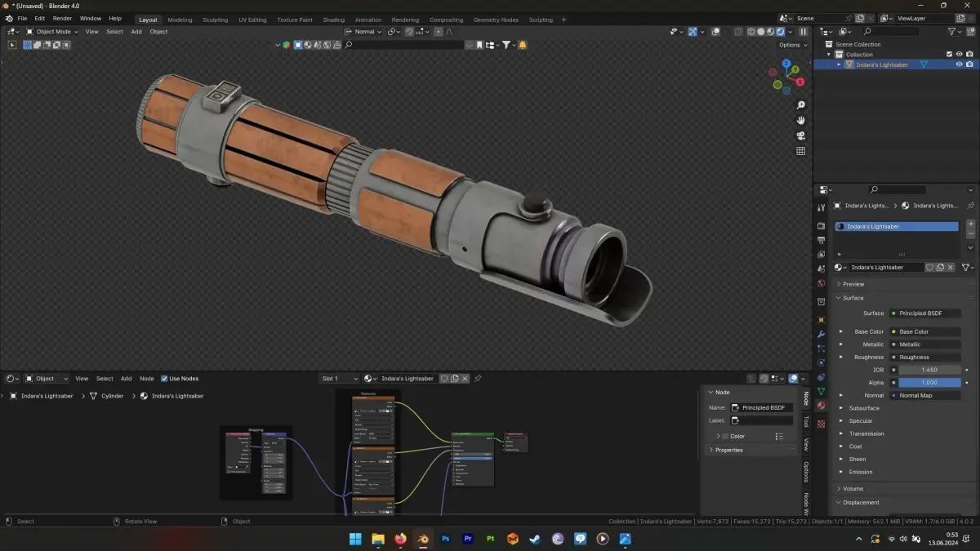Open the Modifiers wrench properties tab
This screenshot has width=980, height=551.
[821, 334]
